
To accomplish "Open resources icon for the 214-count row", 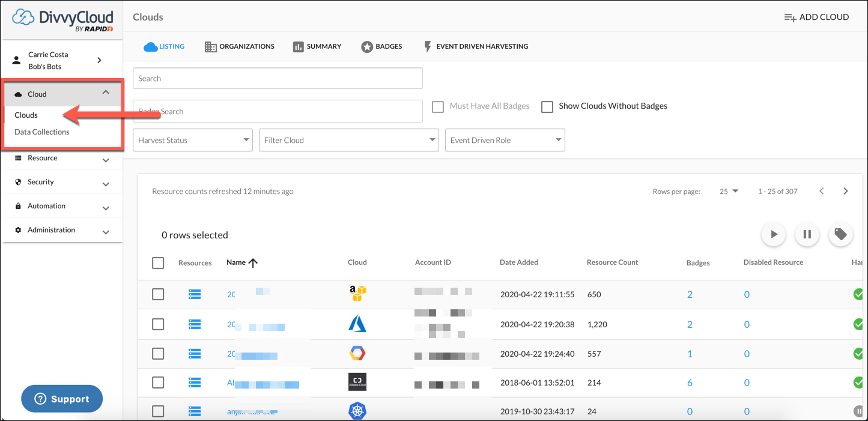I will pos(195,383).
